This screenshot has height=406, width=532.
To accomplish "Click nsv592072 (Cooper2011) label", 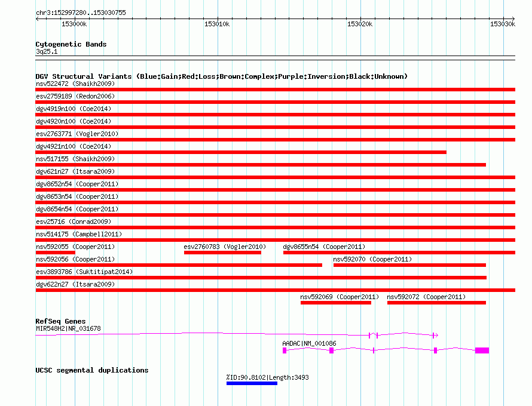I will (426, 297).
